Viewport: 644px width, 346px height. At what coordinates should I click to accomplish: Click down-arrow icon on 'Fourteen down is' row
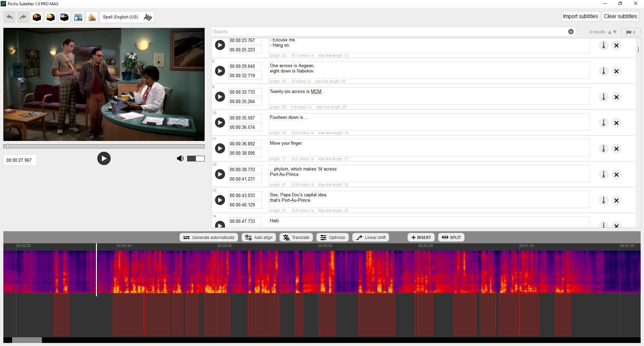(604, 122)
